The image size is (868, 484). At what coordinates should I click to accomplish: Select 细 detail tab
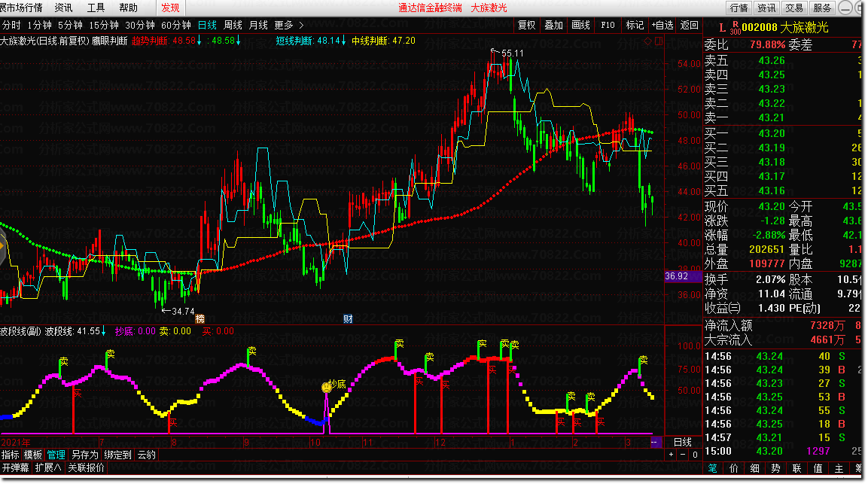[755, 468]
